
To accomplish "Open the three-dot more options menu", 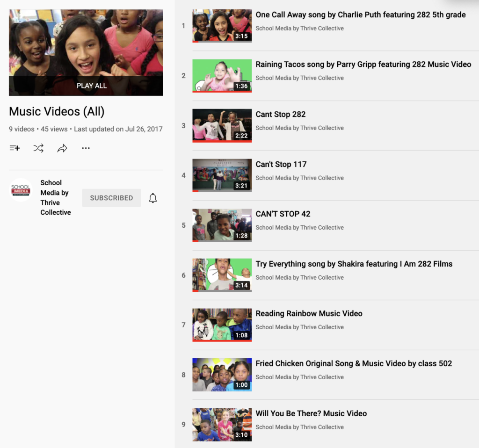I will [x=86, y=148].
